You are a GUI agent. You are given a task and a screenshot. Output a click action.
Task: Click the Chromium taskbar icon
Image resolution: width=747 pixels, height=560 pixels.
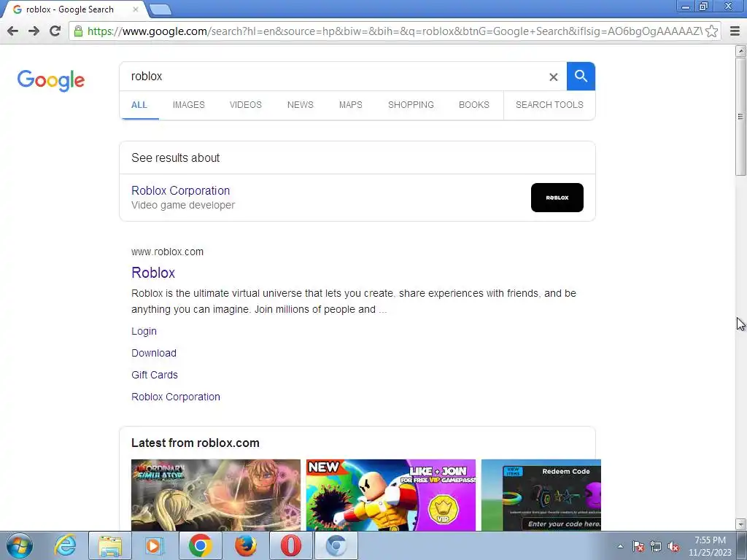[x=336, y=545]
